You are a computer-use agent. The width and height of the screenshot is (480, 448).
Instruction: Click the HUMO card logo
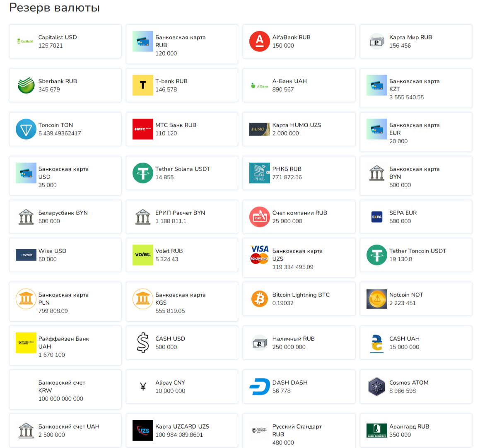pyautogui.click(x=260, y=129)
